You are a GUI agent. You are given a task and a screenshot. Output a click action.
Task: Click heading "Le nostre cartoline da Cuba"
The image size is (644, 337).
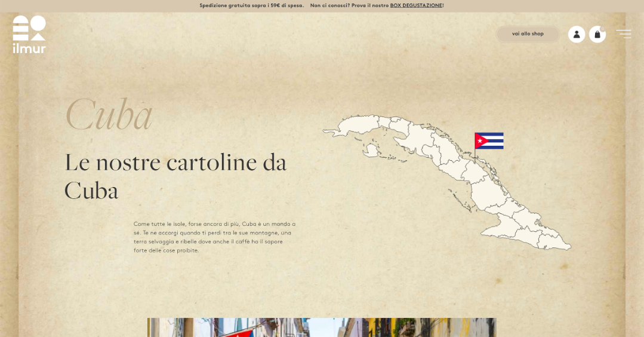175,176
